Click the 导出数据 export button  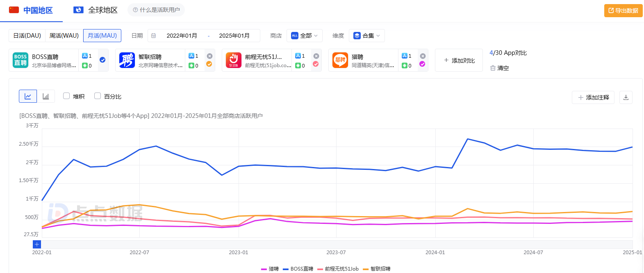[x=623, y=11]
